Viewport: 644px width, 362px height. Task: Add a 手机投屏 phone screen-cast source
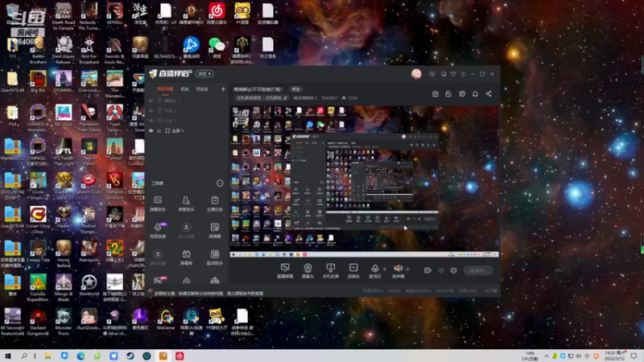331,271
